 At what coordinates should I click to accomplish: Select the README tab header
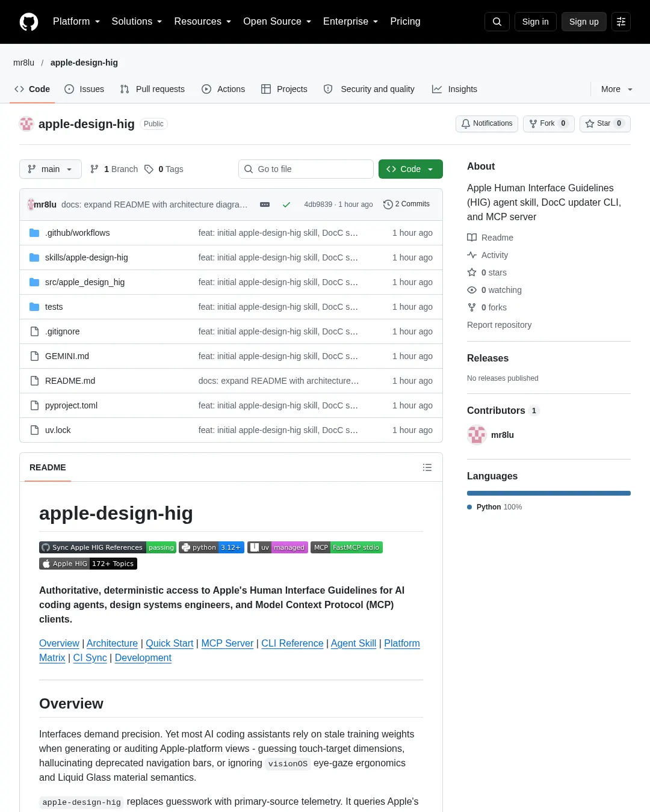pyautogui.click(x=48, y=467)
